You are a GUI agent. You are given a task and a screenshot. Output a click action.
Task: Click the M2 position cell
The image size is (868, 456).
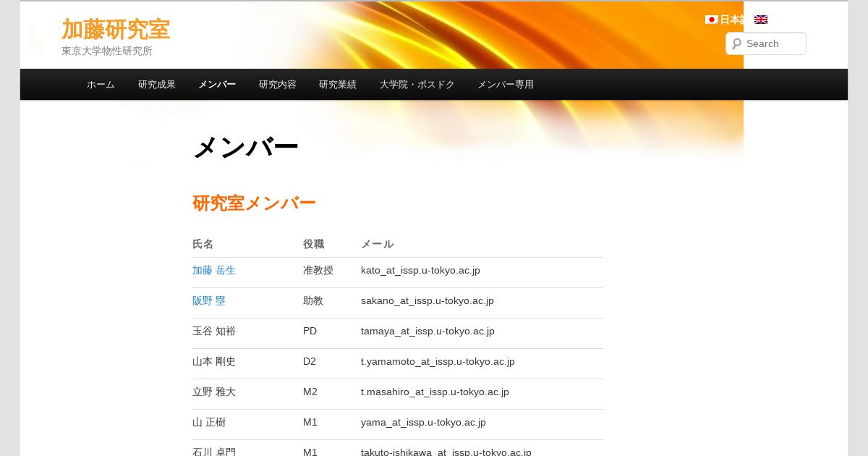pyautogui.click(x=310, y=392)
